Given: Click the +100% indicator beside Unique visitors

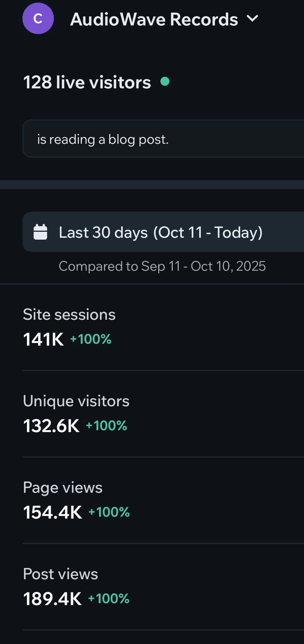Looking at the screenshot, I should click(106, 426).
